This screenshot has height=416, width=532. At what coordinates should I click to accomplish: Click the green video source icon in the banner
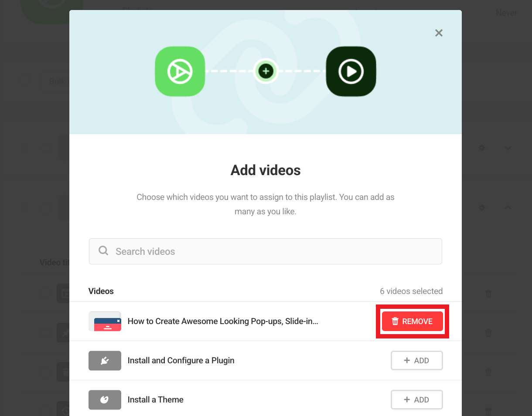180,71
